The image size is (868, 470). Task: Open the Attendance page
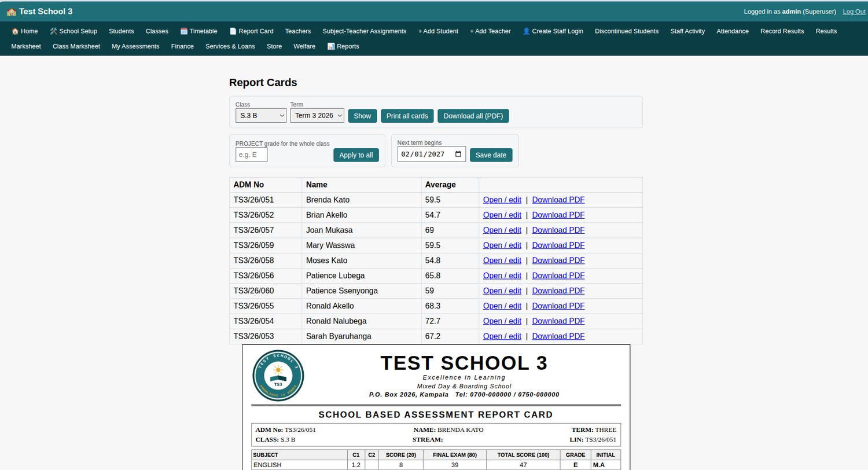click(733, 31)
